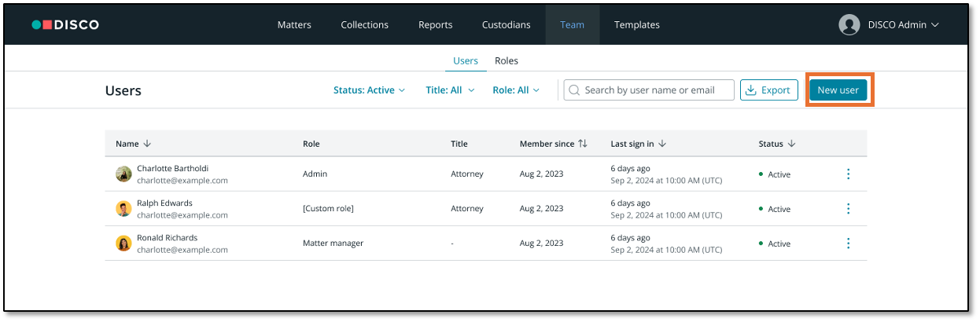Screen dimensions: 980x322
Task: Click Ralph Edwards' avatar
Action: pyautogui.click(x=123, y=209)
